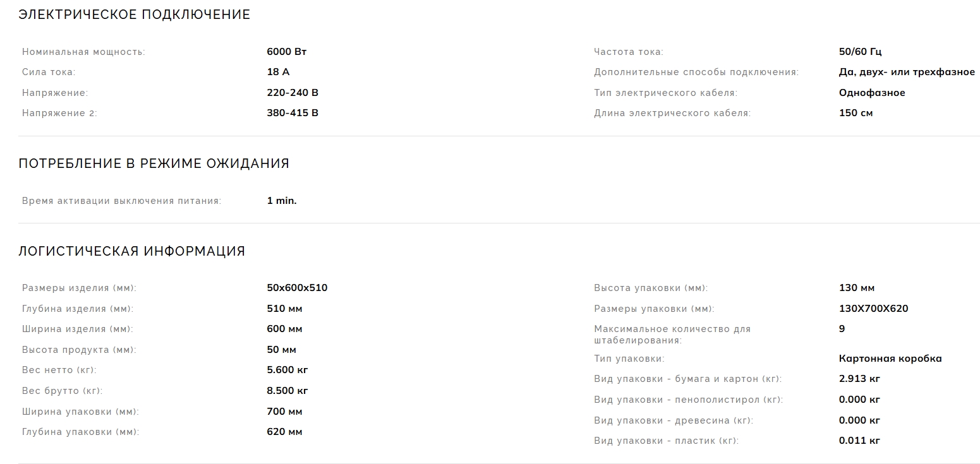The width and height of the screenshot is (980, 464).
Task: Click the ЭЛЕКТРИЧЕСКОЕ ПОДКЛЮЧЕНИЕ section heading
Action: coord(134,15)
